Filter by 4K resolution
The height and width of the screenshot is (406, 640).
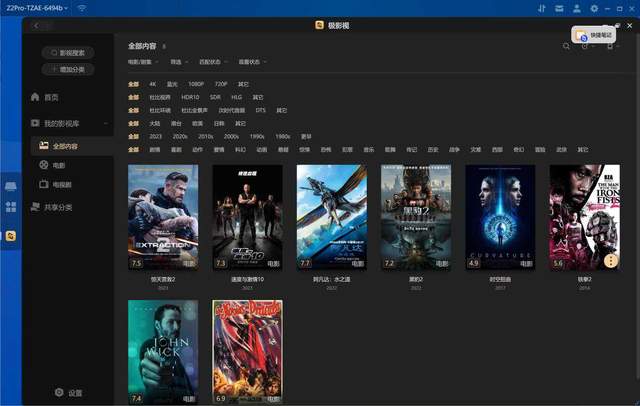(153, 84)
